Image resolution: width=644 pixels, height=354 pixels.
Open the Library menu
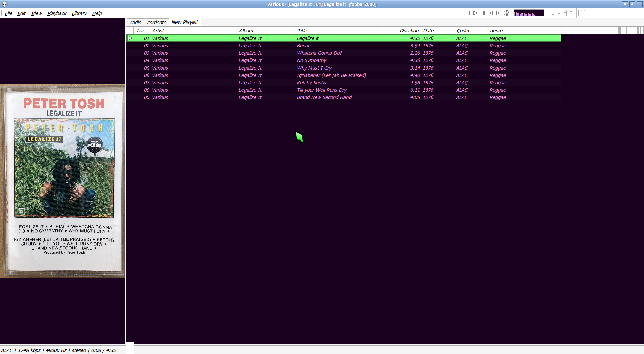[79, 13]
